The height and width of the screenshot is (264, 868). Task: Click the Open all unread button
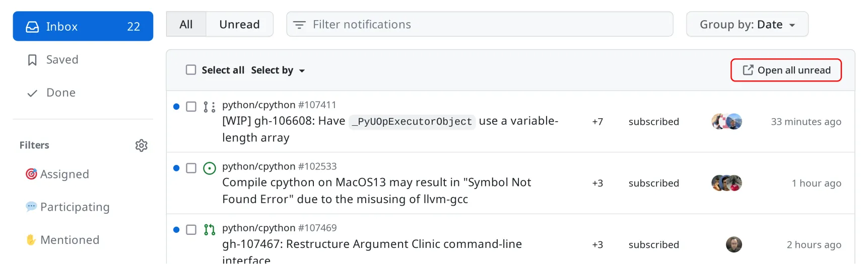[x=786, y=70]
